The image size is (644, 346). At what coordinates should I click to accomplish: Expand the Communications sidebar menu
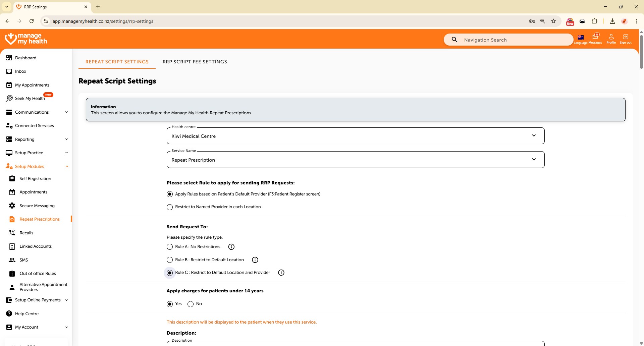click(x=37, y=112)
